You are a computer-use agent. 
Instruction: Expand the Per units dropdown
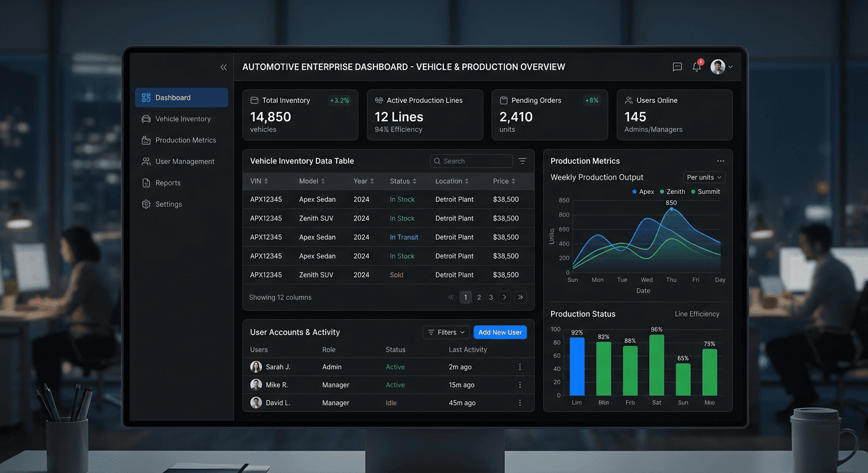click(704, 177)
